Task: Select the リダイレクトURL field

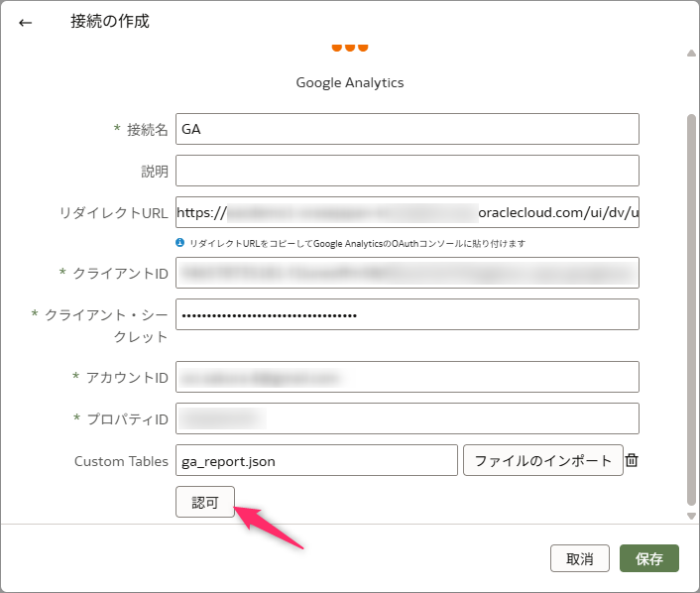Action: coord(408,212)
